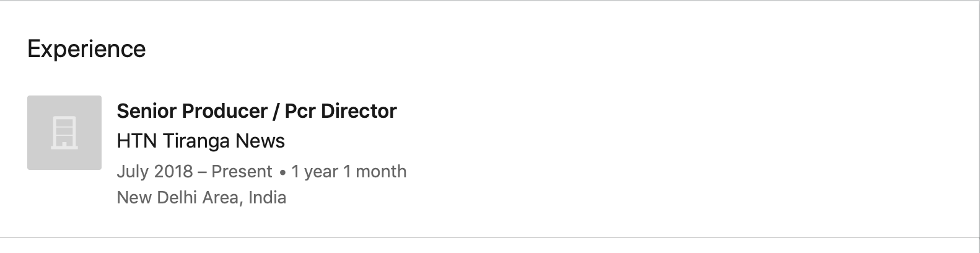Click the HTN Tiranga News company logo placeholder
Image resolution: width=980 pixels, height=253 pixels.
point(64,133)
